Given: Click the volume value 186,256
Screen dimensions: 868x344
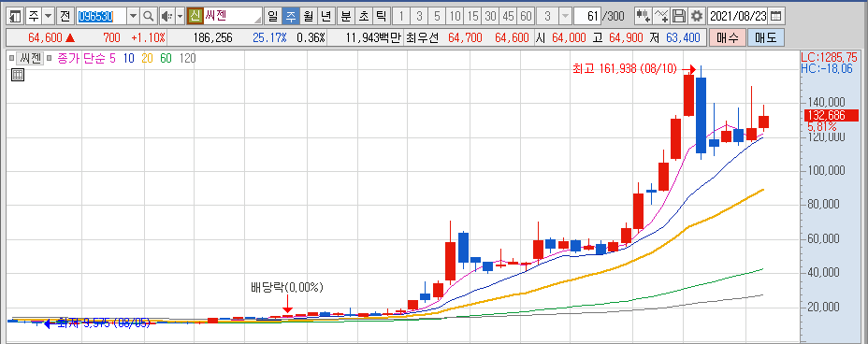Looking at the screenshot, I should (x=213, y=38).
